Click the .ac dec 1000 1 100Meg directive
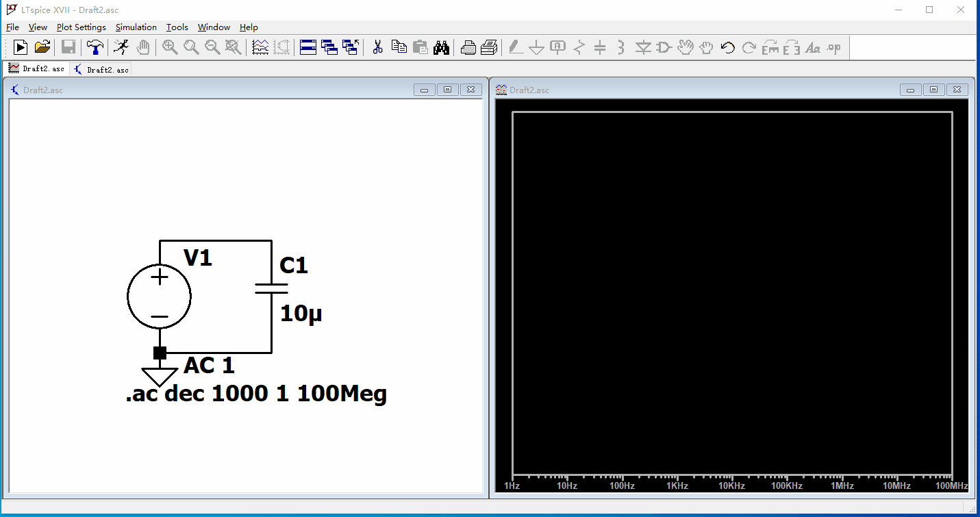 [x=256, y=394]
